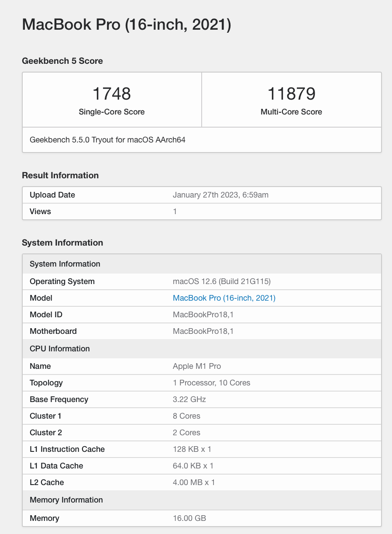Click the CPU Name label

point(40,366)
